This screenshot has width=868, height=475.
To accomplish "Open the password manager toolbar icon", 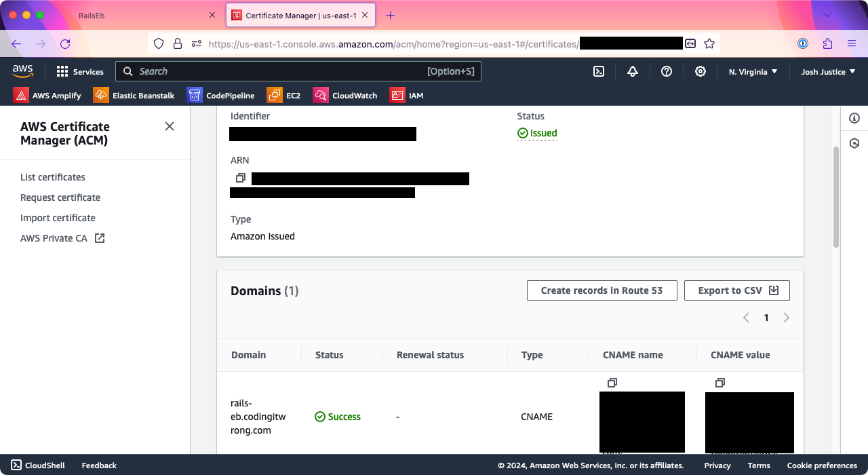I will coord(803,43).
